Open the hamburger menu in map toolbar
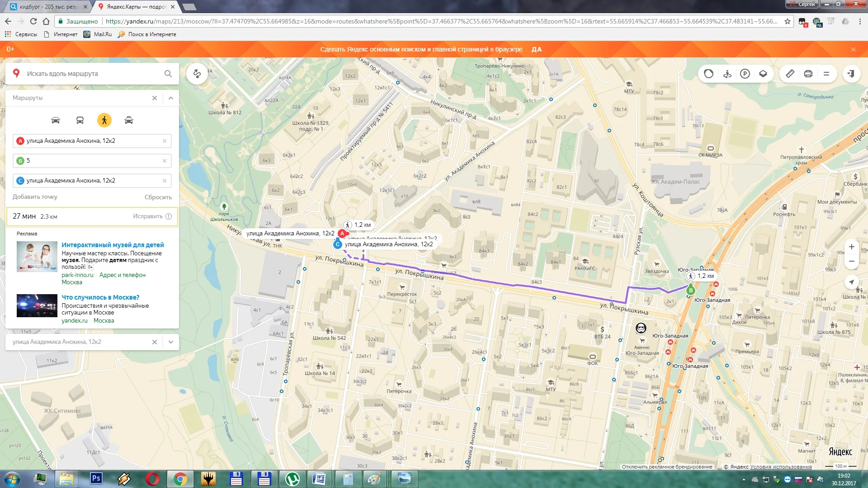868x488 pixels. coord(826,74)
